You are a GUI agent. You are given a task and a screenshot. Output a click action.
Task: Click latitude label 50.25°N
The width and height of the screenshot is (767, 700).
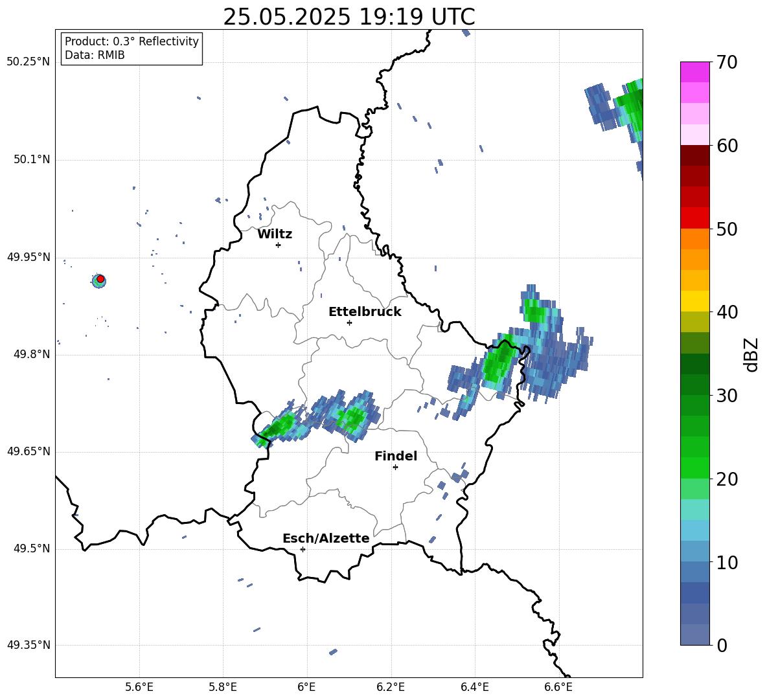click(x=29, y=62)
